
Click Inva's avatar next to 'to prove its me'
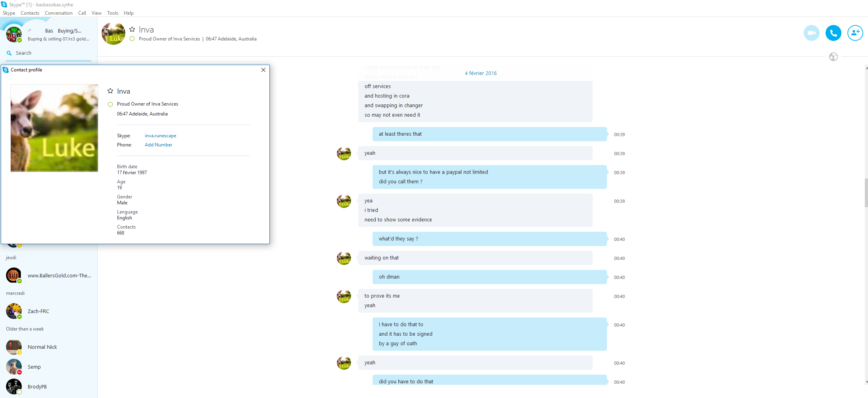coord(344,296)
